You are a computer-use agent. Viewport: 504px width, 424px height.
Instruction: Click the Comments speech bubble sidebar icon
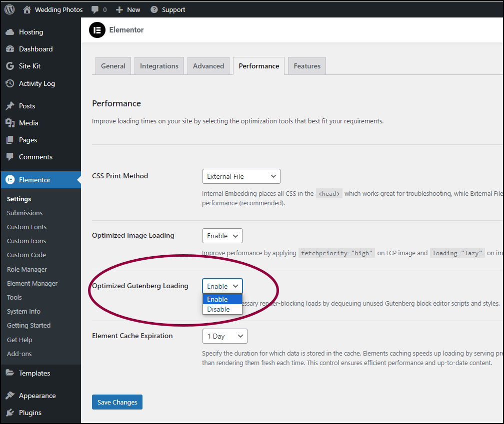click(x=10, y=157)
